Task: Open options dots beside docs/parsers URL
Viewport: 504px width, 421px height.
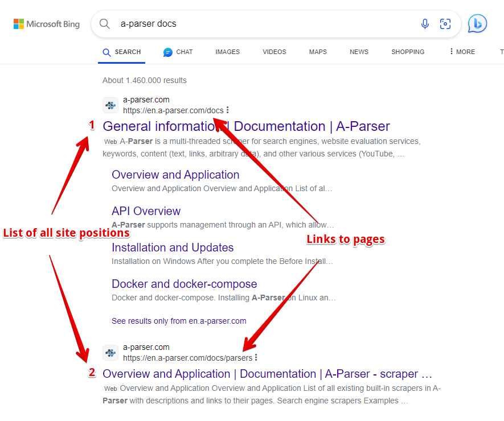Action: (256, 358)
